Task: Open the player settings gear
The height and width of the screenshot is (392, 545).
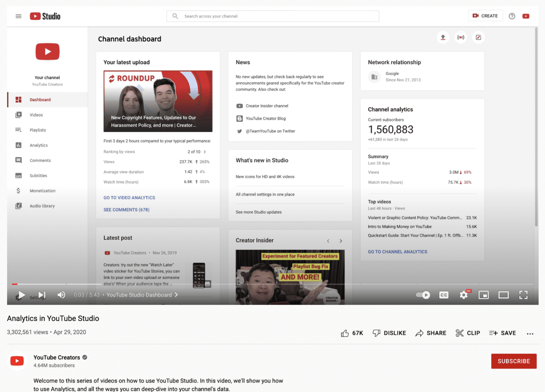Action: click(464, 295)
